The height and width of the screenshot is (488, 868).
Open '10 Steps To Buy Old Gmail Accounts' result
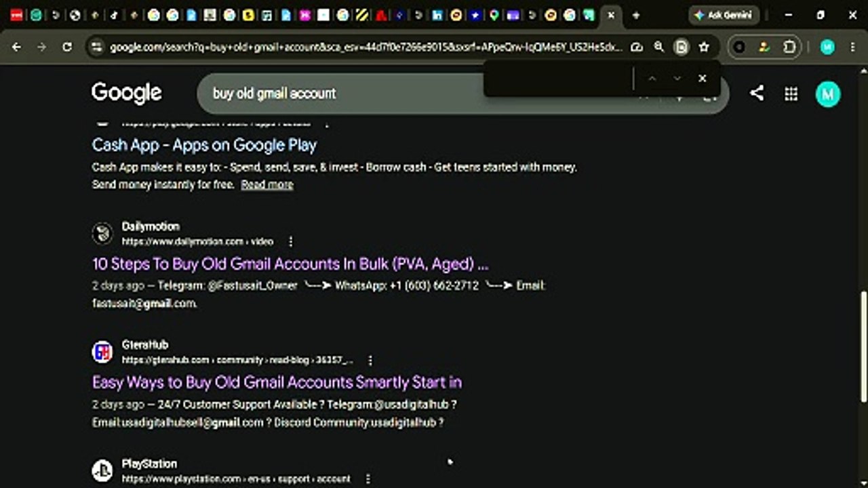point(290,264)
